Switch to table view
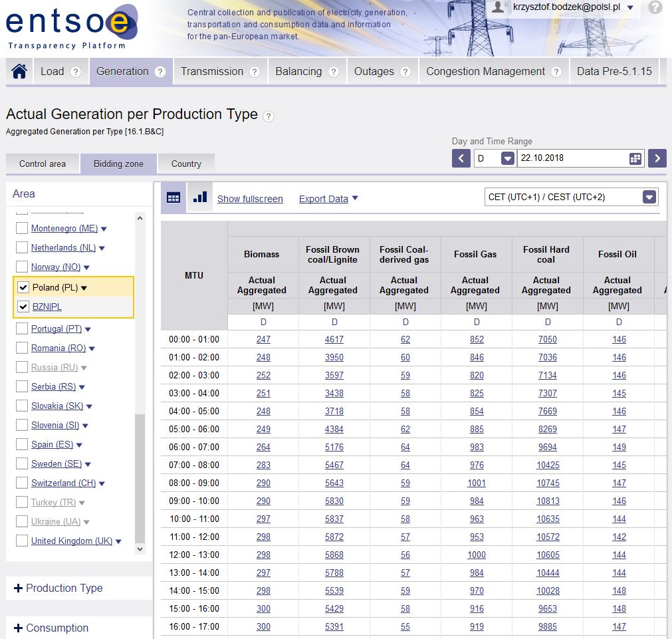Image resolution: width=672 pixels, height=639 pixels. pyautogui.click(x=173, y=197)
